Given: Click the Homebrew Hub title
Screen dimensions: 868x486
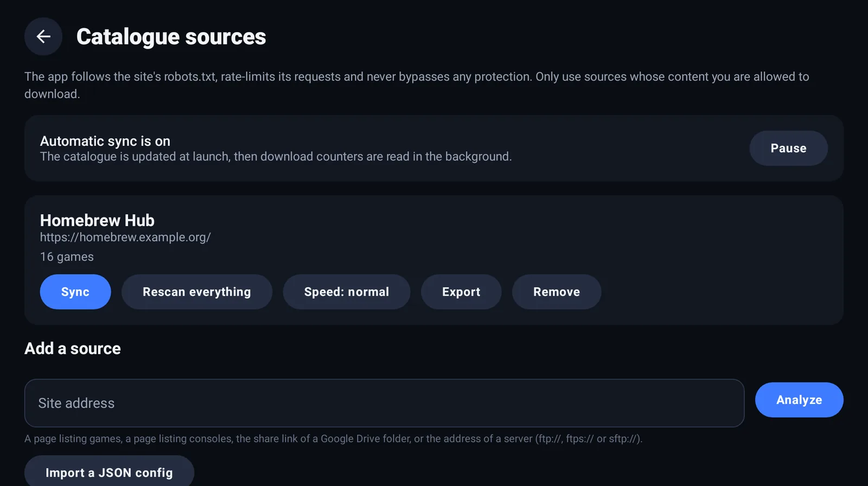Looking at the screenshot, I should click(x=97, y=220).
